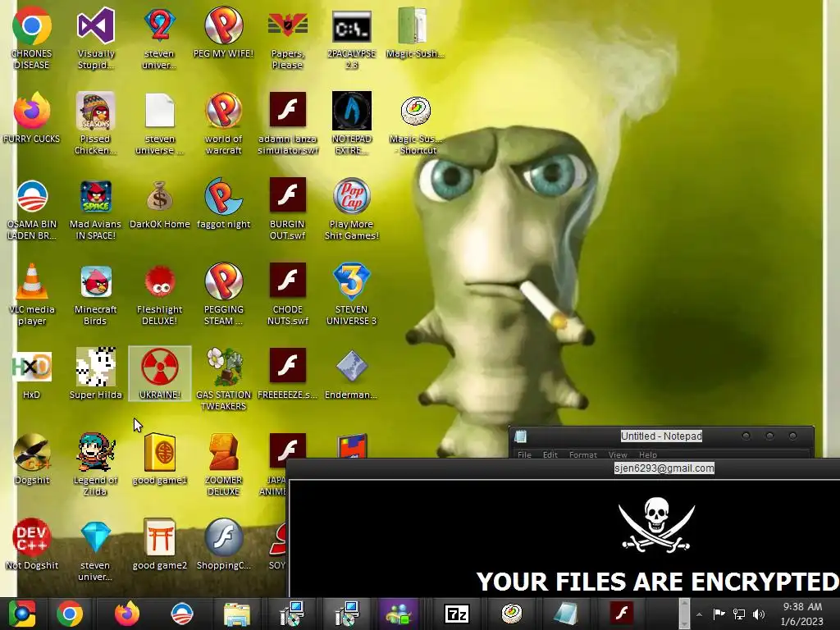
Task: Click the Untitled - Notepad title bar
Action: [x=661, y=436]
